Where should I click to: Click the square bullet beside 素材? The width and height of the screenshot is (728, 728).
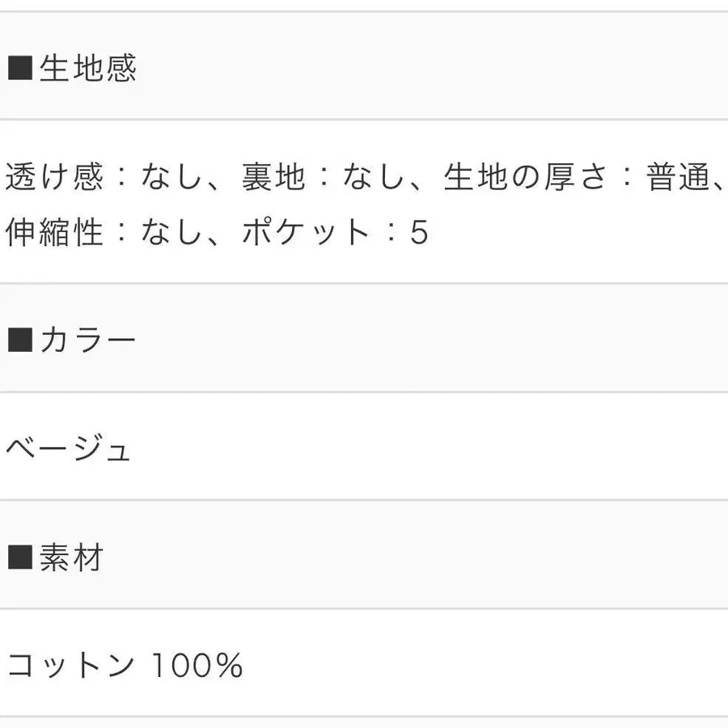(x=19, y=558)
